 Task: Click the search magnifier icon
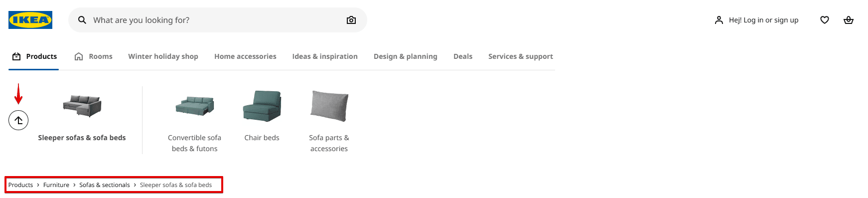pyautogui.click(x=82, y=20)
